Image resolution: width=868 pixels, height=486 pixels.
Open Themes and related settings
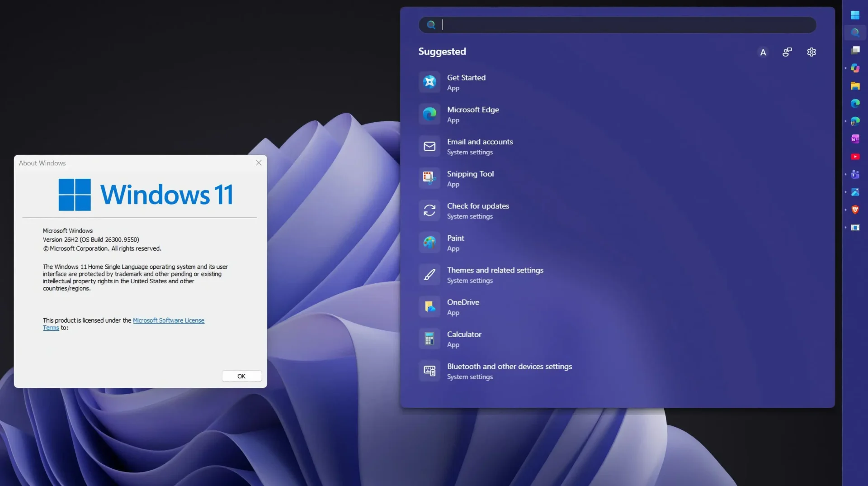617,275
